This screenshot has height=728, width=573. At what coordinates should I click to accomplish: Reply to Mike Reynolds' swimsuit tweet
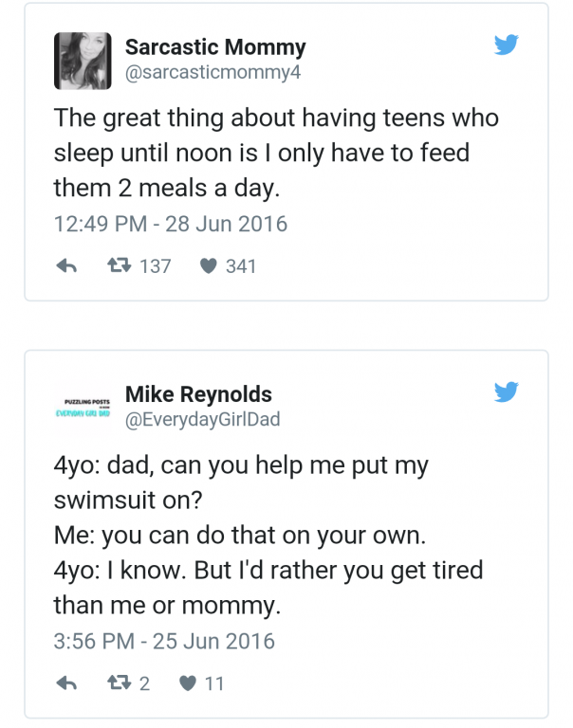66,682
